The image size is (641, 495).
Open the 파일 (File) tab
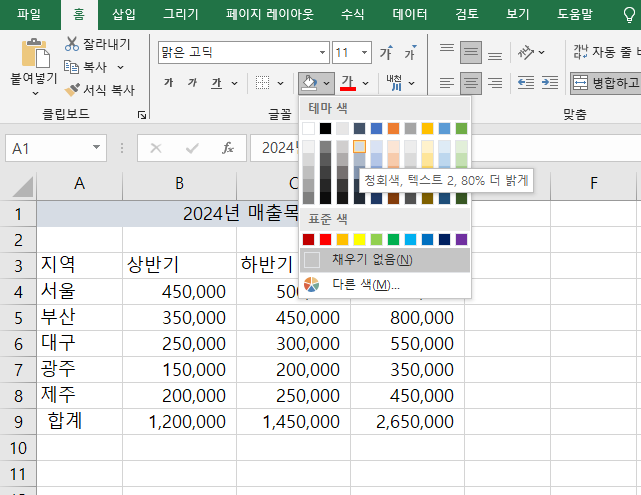[29, 15]
